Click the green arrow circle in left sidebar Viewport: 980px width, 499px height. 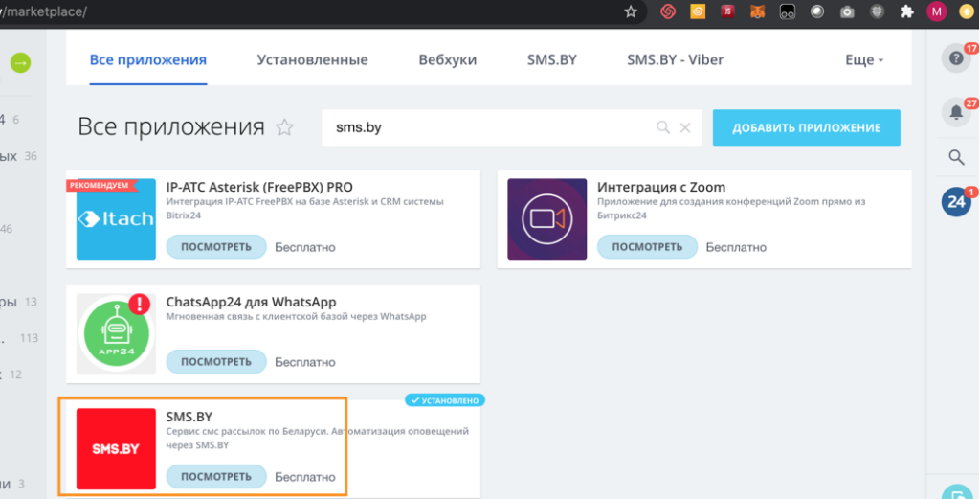tap(20, 62)
